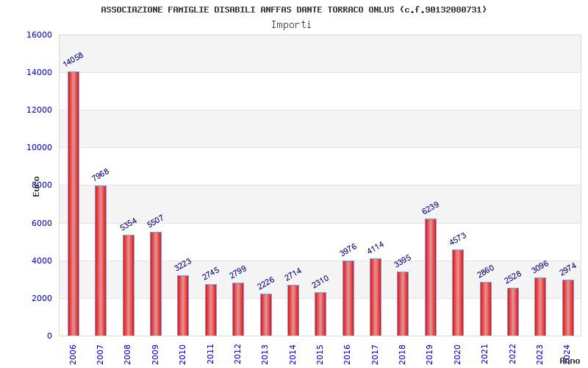
Task: Click the x-axis year 2021
Action: pyautogui.click(x=485, y=355)
